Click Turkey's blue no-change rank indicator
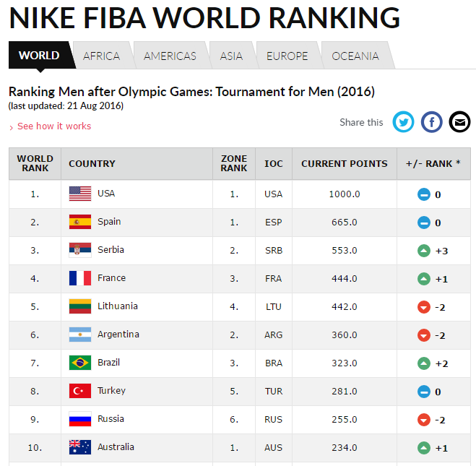476x466 pixels. pyautogui.click(x=424, y=392)
